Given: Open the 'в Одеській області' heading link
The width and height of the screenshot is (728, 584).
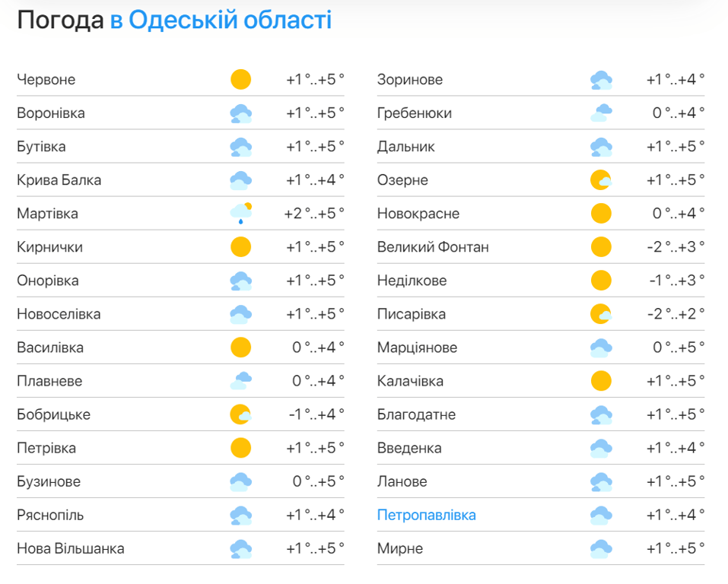Looking at the screenshot, I should (x=221, y=20).
